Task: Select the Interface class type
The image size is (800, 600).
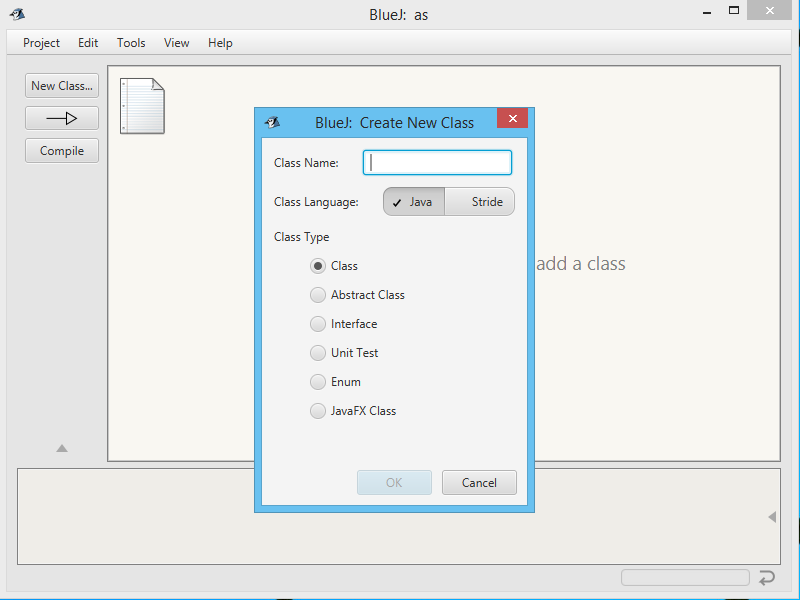Action: (318, 324)
